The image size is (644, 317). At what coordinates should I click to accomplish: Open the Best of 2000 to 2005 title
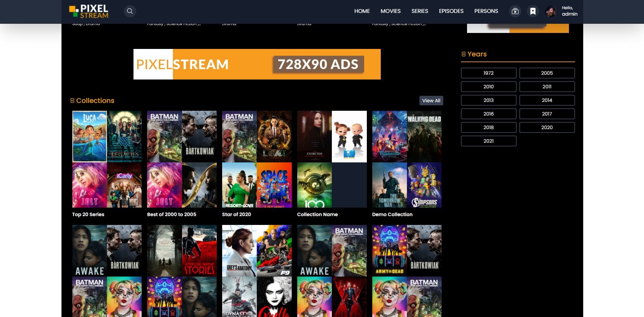point(172,214)
